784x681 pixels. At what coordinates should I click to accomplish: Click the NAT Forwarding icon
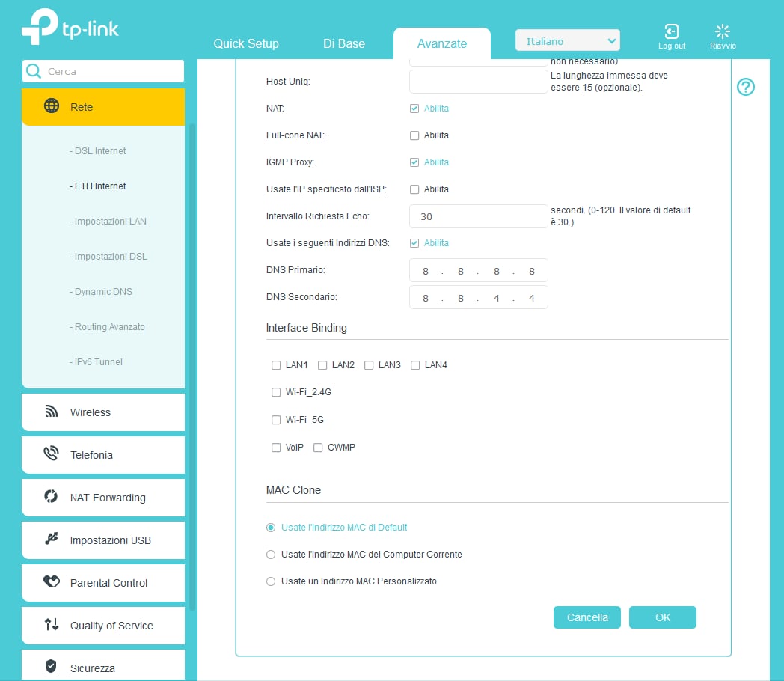52,497
